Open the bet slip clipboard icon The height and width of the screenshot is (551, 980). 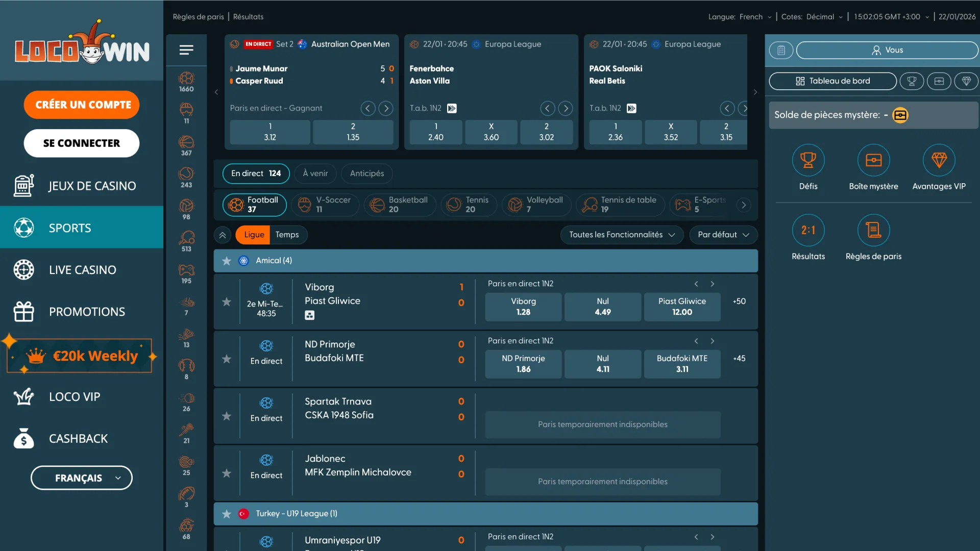(781, 50)
